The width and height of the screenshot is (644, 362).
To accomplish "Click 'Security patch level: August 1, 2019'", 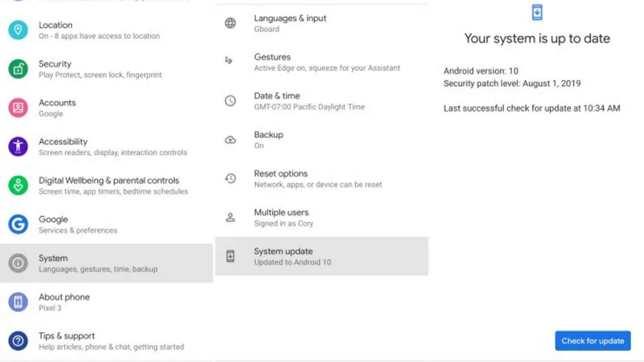I will point(512,84).
